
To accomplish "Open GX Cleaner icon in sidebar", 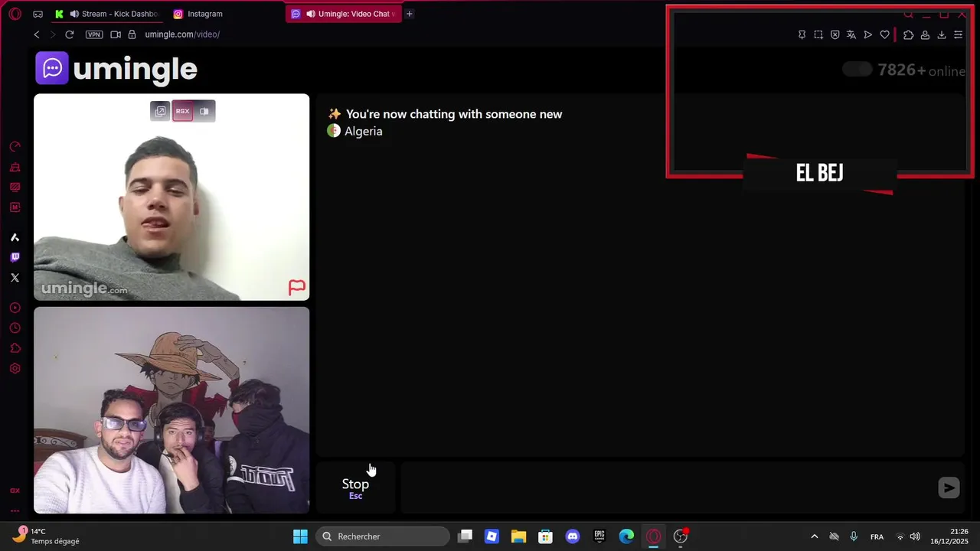I will point(15,167).
